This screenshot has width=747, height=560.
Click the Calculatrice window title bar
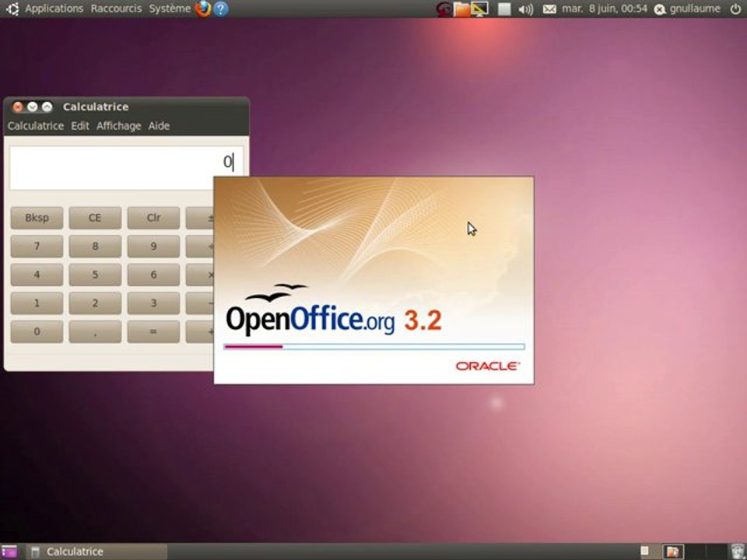tap(126, 107)
